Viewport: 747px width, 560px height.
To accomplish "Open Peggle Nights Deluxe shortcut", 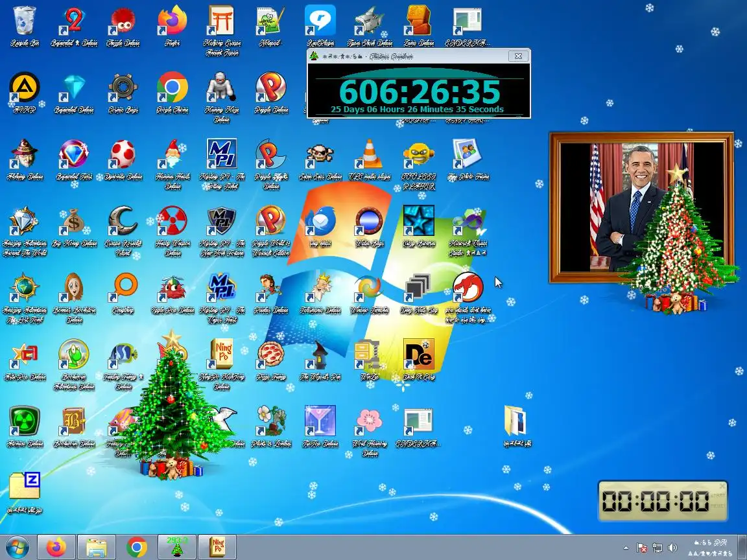I will point(271,164).
